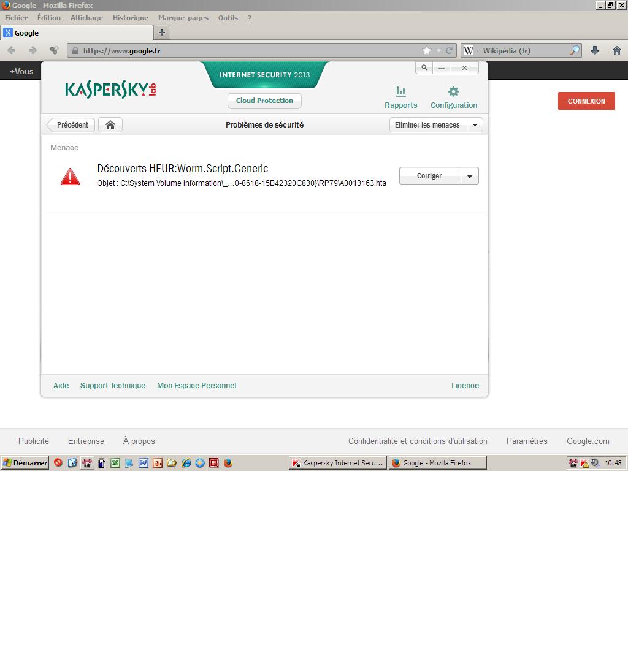Open Aide link
This screenshot has height=672, width=628.
[61, 385]
